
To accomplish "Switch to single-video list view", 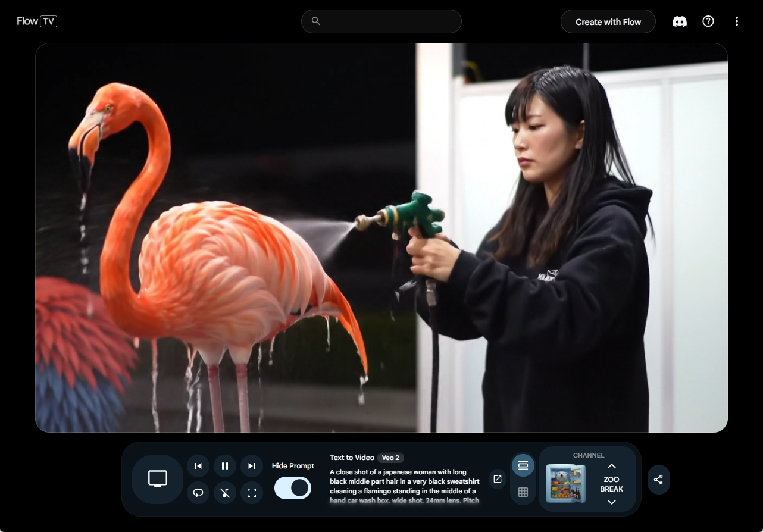I will point(523,465).
